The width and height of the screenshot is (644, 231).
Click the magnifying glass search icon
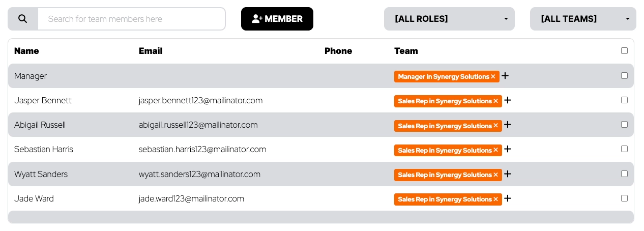(x=23, y=19)
